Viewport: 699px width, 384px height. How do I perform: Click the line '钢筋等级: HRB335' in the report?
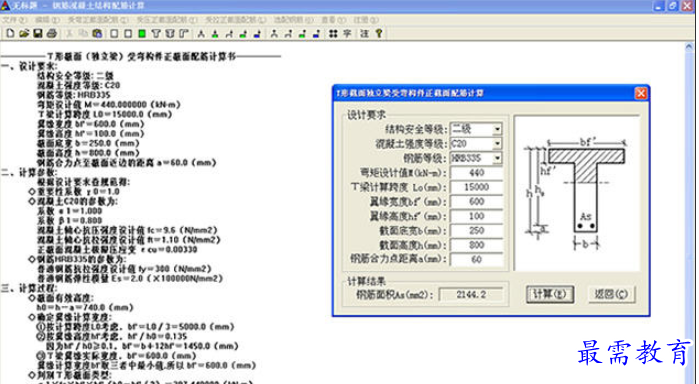pos(74,95)
